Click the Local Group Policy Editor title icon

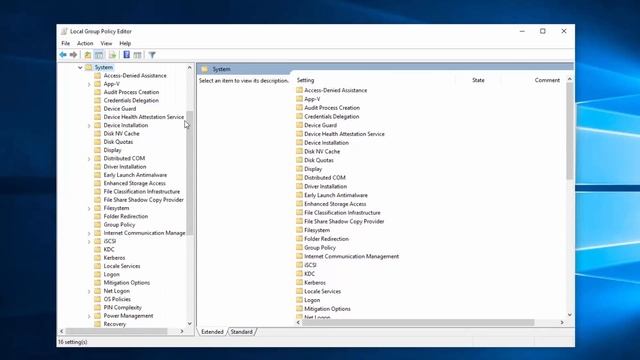click(x=64, y=31)
